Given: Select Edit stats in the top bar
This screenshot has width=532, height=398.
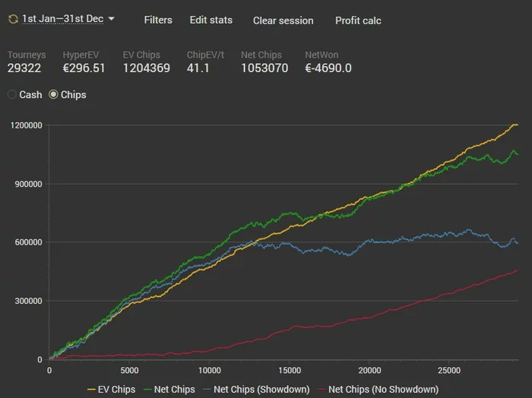Looking at the screenshot, I should 211,20.
